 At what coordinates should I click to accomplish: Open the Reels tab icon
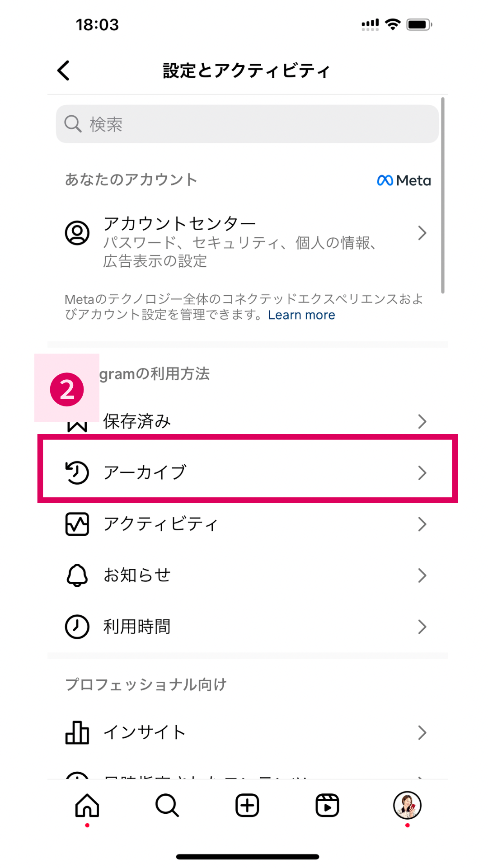[x=327, y=806]
